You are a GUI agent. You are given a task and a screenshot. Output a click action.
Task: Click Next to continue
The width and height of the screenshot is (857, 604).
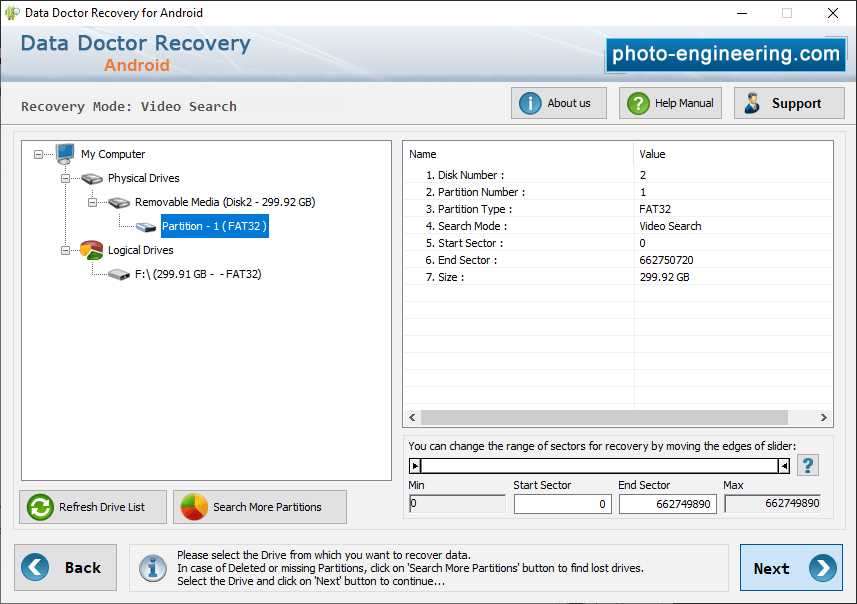pyautogui.click(x=791, y=567)
